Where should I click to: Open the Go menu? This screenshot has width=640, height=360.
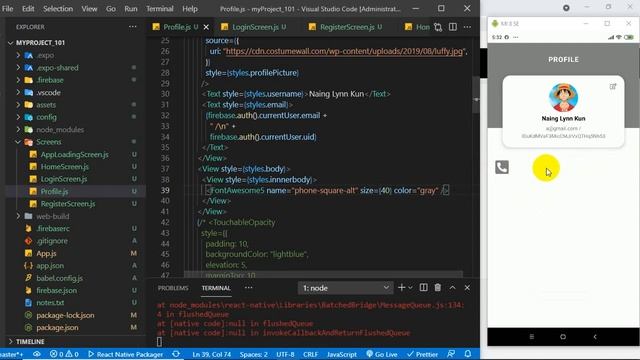(x=111, y=9)
